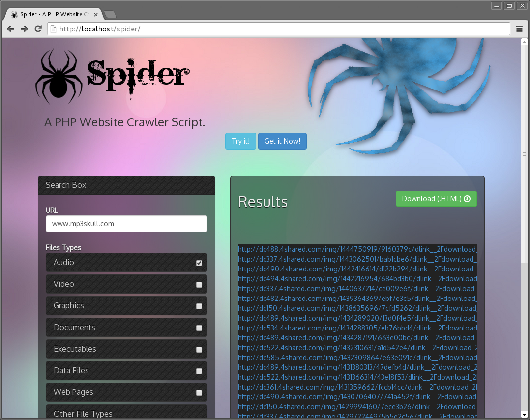Open the dc534.4shared.com result link

click(357, 328)
